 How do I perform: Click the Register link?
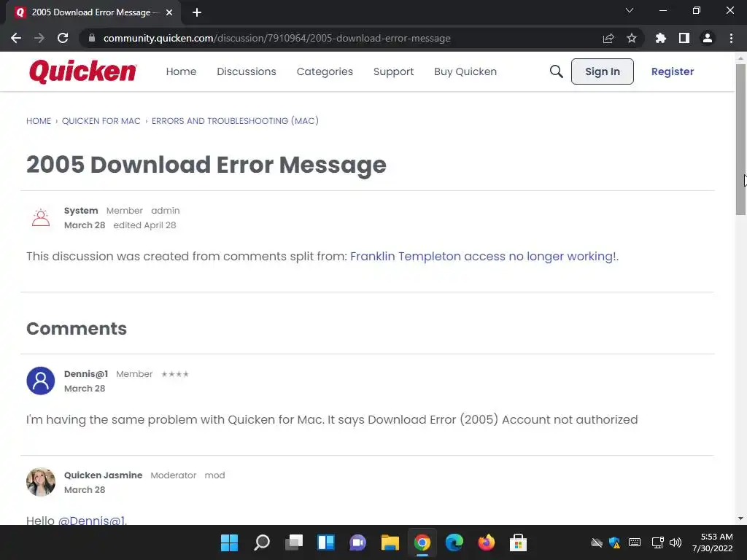[x=672, y=71]
